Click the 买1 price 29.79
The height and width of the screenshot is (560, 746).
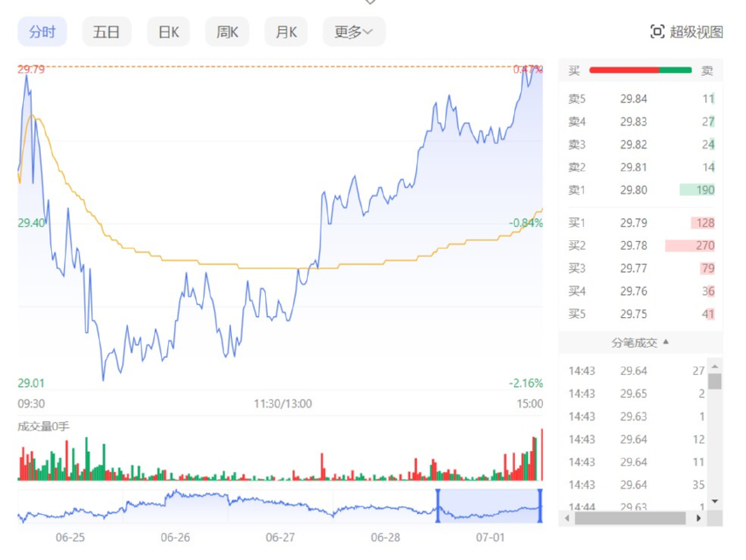(x=633, y=222)
